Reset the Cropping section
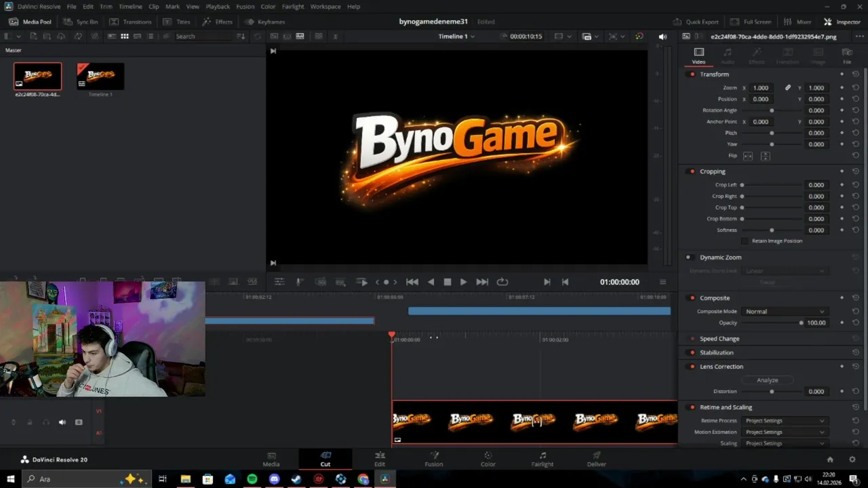 [x=856, y=171]
